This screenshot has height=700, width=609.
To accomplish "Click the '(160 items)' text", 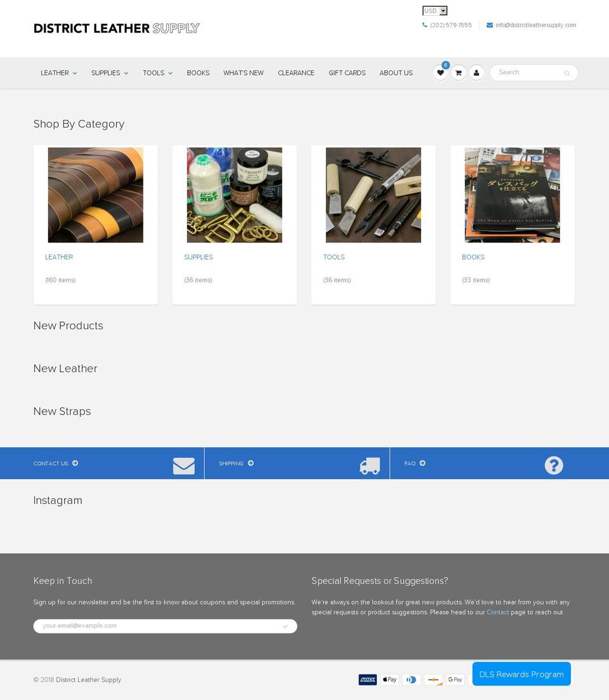I will tap(60, 280).
